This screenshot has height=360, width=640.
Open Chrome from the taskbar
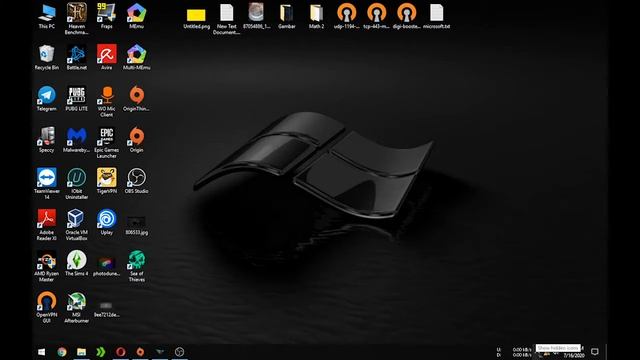tap(62, 352)
